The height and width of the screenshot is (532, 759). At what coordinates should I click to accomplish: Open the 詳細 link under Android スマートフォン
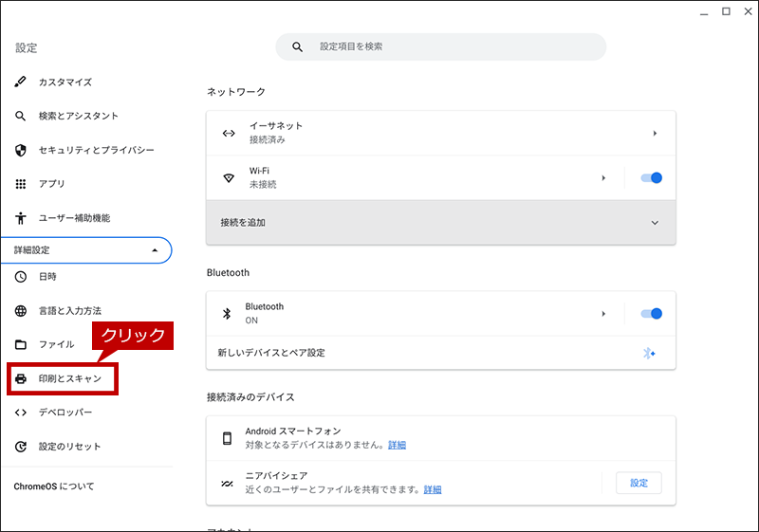pos(397,445)
